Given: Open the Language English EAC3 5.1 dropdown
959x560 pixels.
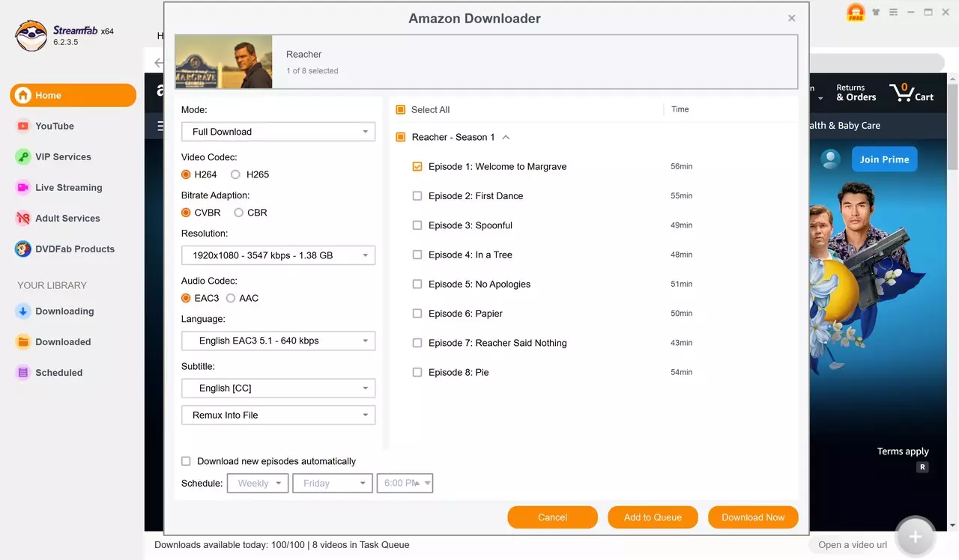Looking at the screenshot, I should (278, 341).
